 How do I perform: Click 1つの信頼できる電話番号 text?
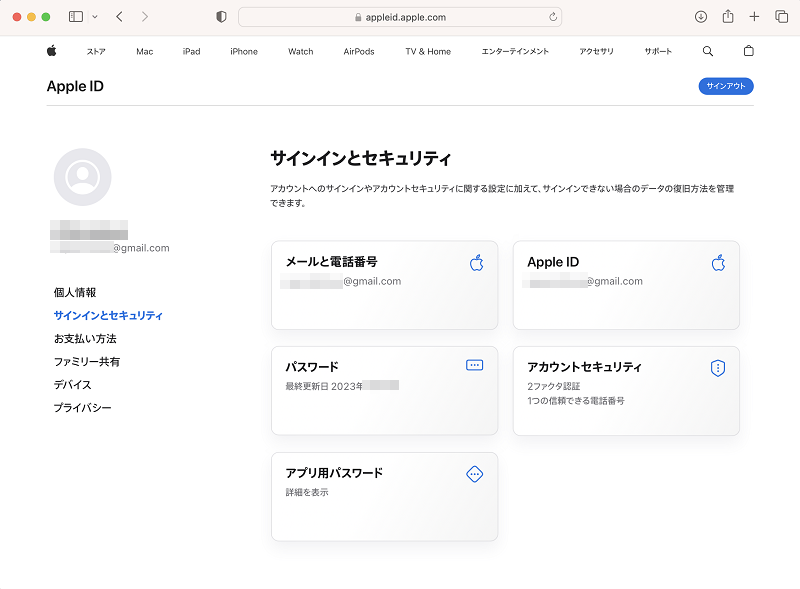coord(576,401)
